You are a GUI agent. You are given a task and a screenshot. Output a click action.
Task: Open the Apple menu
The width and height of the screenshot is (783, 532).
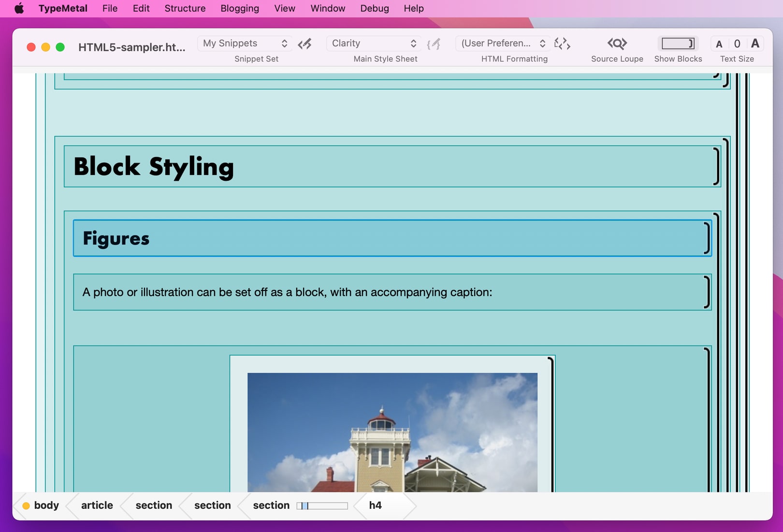pyautogui.click(x=19, y=8)
